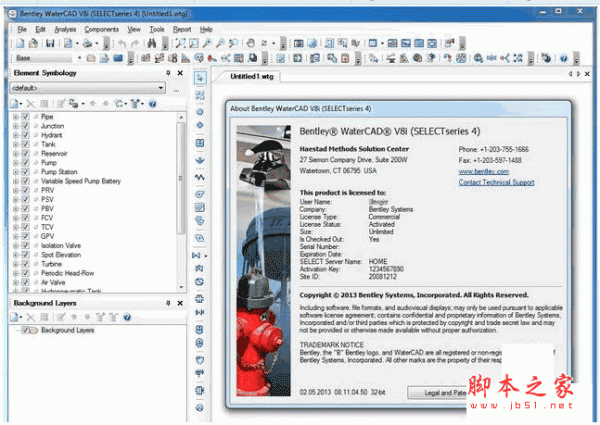This screenshot has height=425, width=600.
Task: Pin the Element Symbology panel
Action: coord(168,73)
